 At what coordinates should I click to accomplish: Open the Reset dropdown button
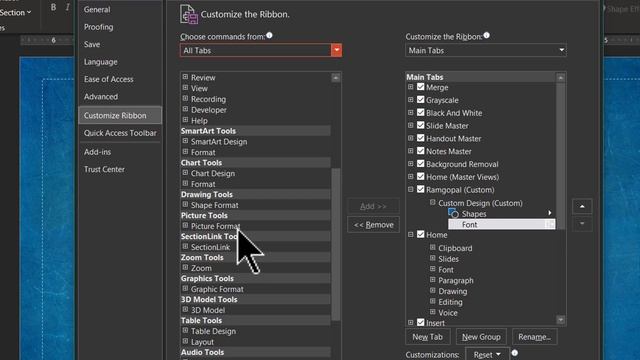[487, 355]
